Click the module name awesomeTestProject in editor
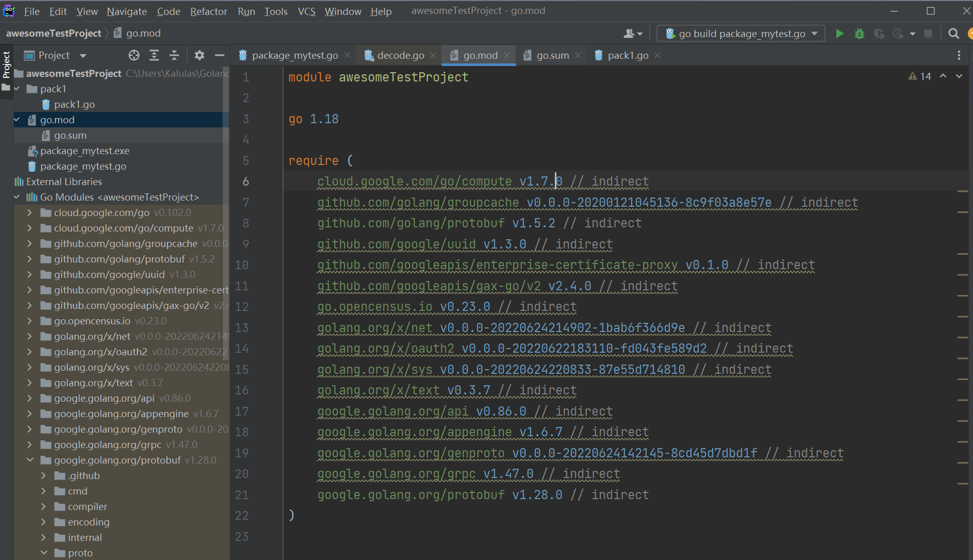The width and height of the screenshot is (973, 560). [x=404, y=77]
